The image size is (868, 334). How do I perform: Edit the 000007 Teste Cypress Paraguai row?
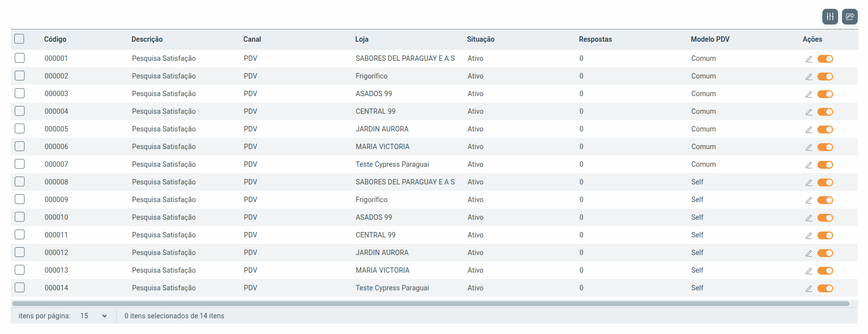tap(809, 165)
